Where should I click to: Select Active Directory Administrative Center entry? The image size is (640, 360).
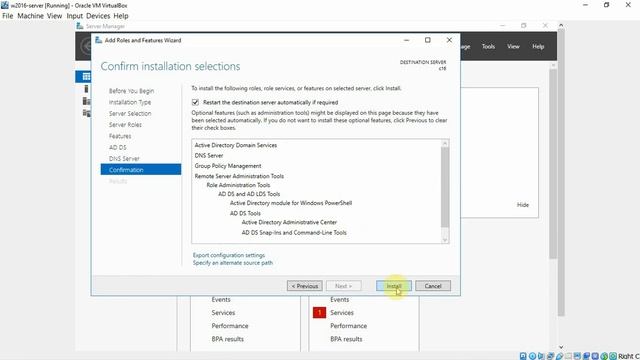(x=289, y=222)
